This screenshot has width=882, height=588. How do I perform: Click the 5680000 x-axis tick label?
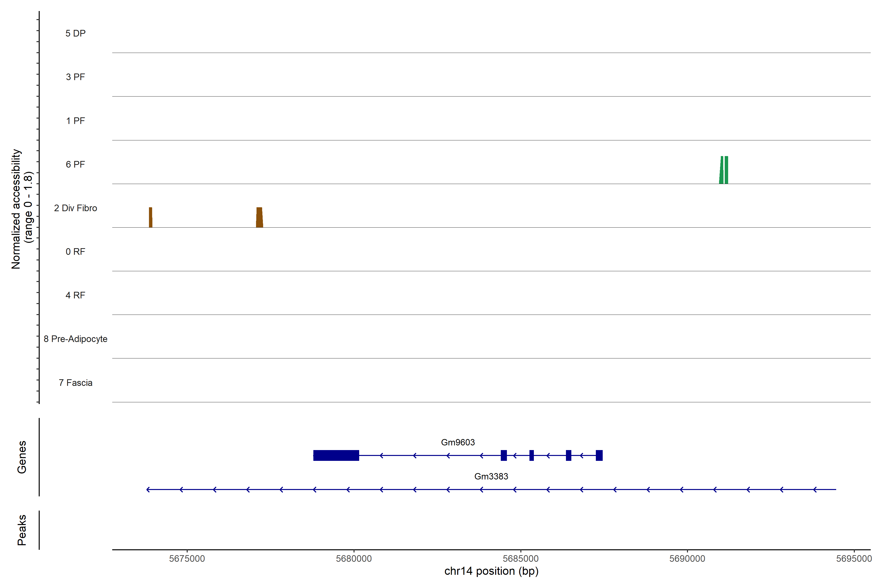[x=354, y=558]
